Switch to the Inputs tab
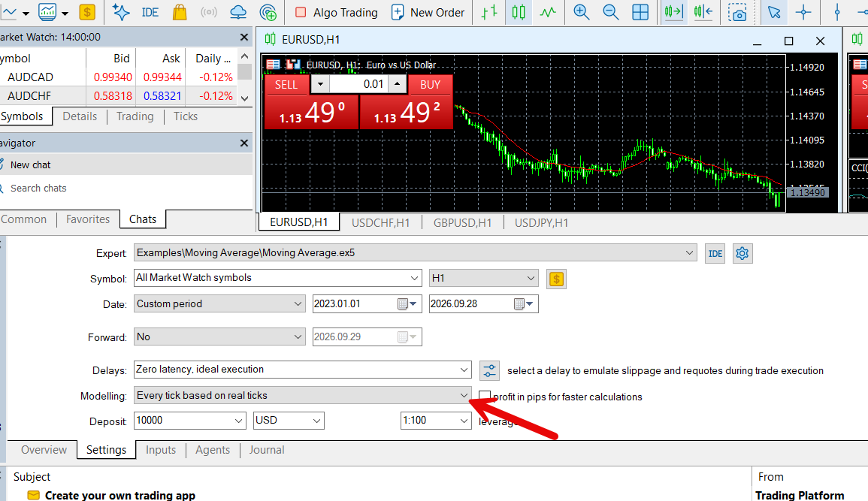This screenshot has width=868, height=501. tap(161, 450)
